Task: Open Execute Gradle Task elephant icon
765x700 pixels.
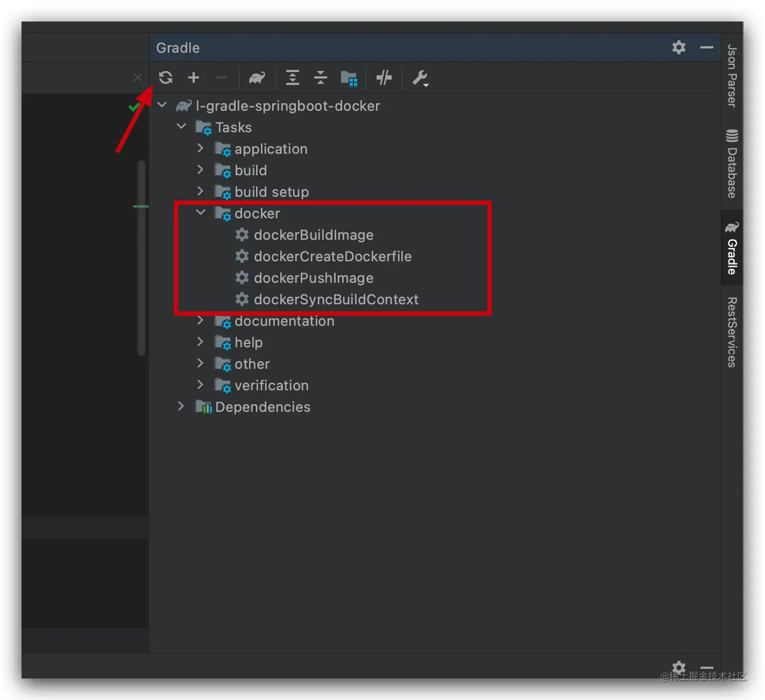Action: (x=257, y=78)
